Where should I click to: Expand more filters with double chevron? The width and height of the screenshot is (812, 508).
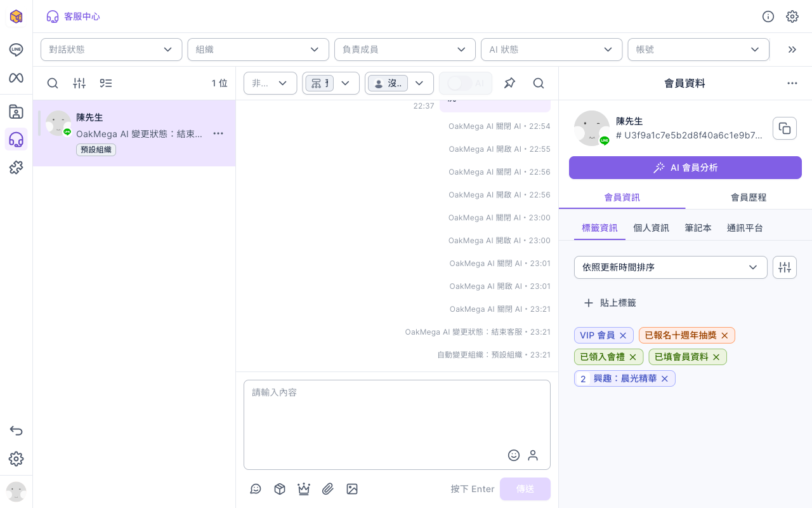pyautogui.click(x=792, y=50)
